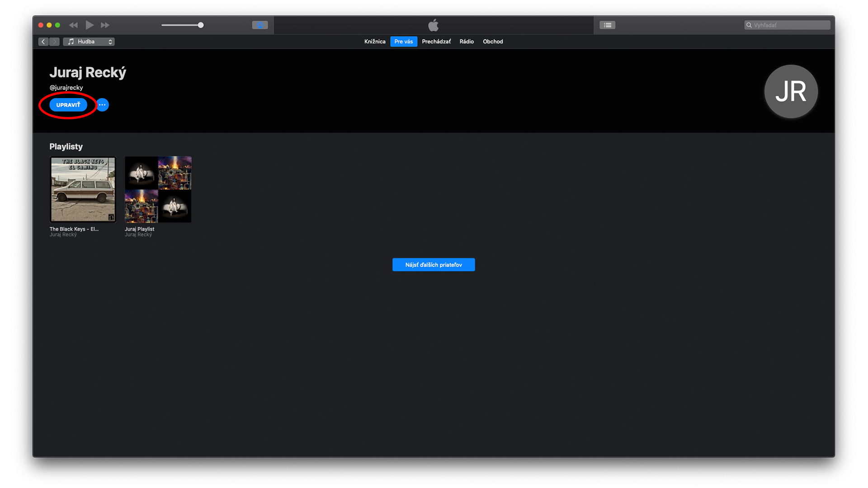Click the @jurajrecky handle text
The width and height of the screenshot is (868, 488).
[66, 88]
